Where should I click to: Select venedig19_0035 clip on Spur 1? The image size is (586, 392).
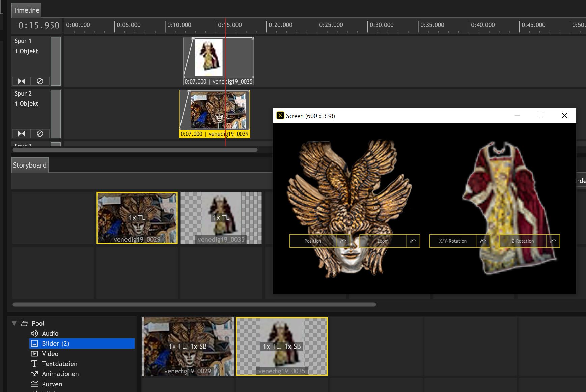pos(219,61)
